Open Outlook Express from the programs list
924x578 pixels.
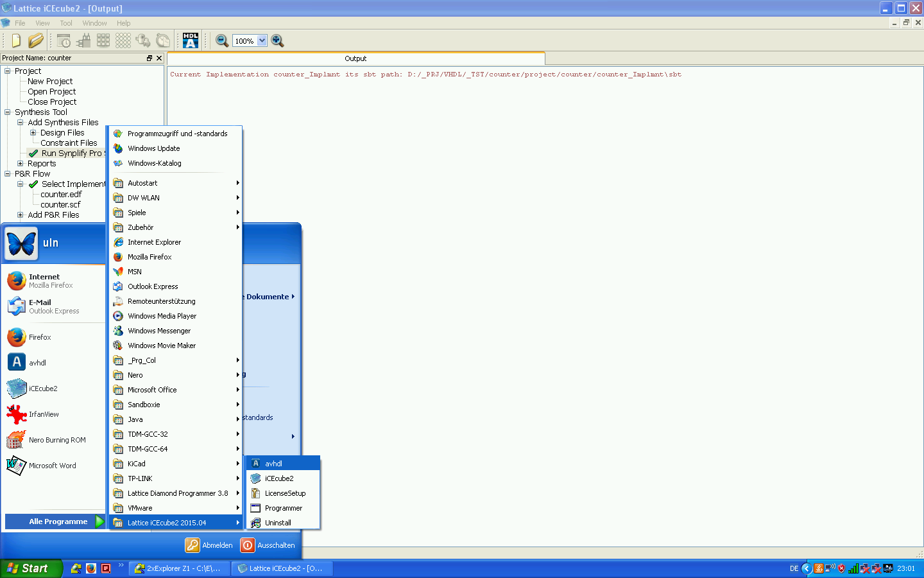175,286
